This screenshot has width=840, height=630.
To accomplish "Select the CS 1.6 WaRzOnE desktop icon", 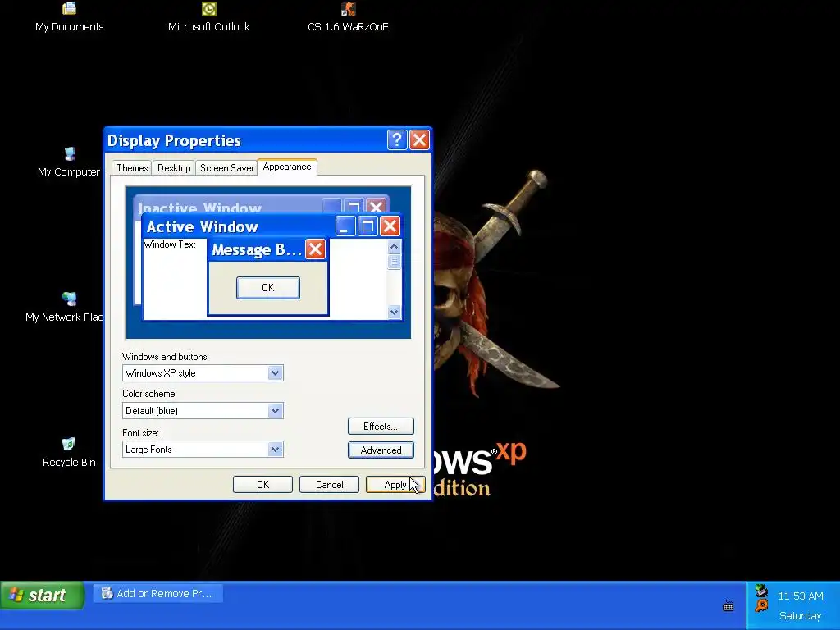I will [x=348, y=17].
